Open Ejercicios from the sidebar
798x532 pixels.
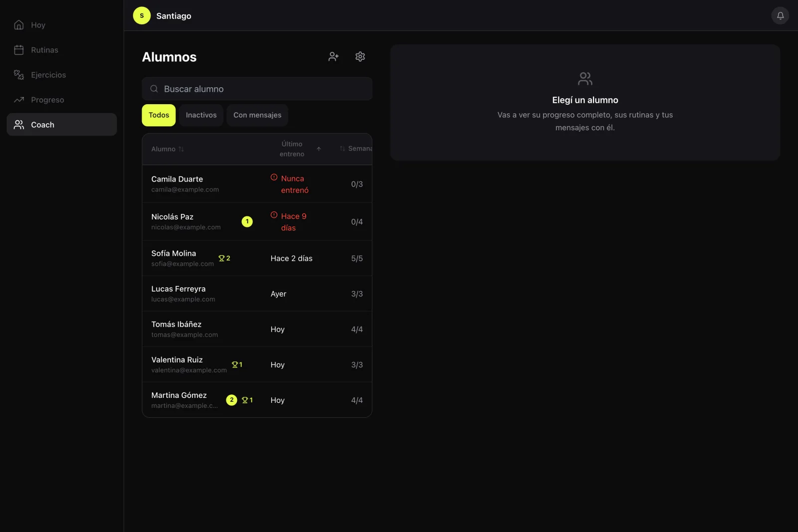[62, 75]
